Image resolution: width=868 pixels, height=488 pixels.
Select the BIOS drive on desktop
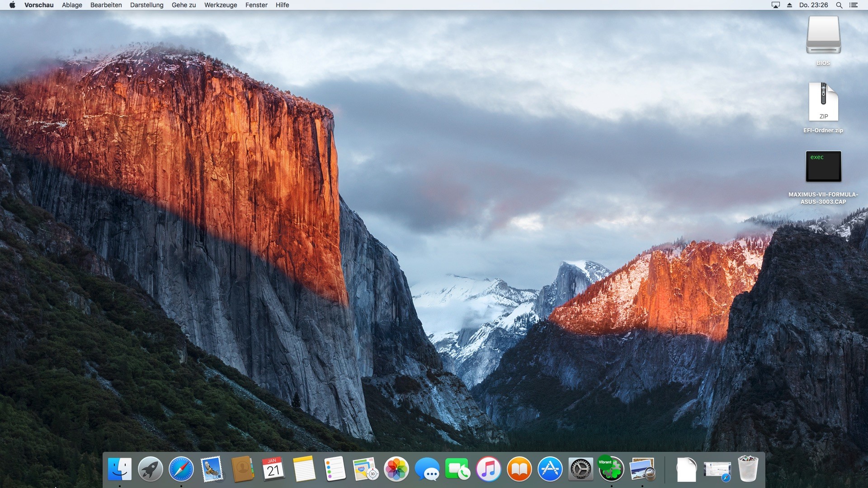(x=823, y=35)
